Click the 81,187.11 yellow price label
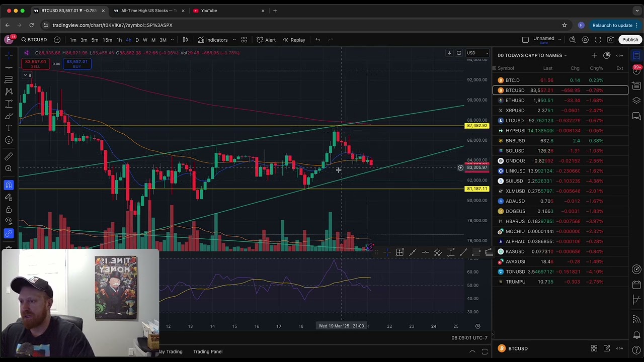Screen dimensions: 644x362 pos(477,189)
